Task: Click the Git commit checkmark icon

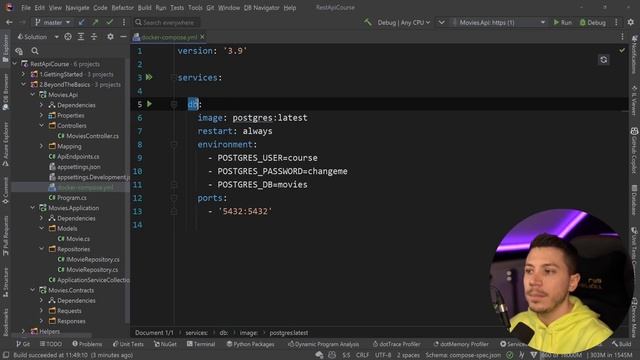Action: click(x=109, y=22)
